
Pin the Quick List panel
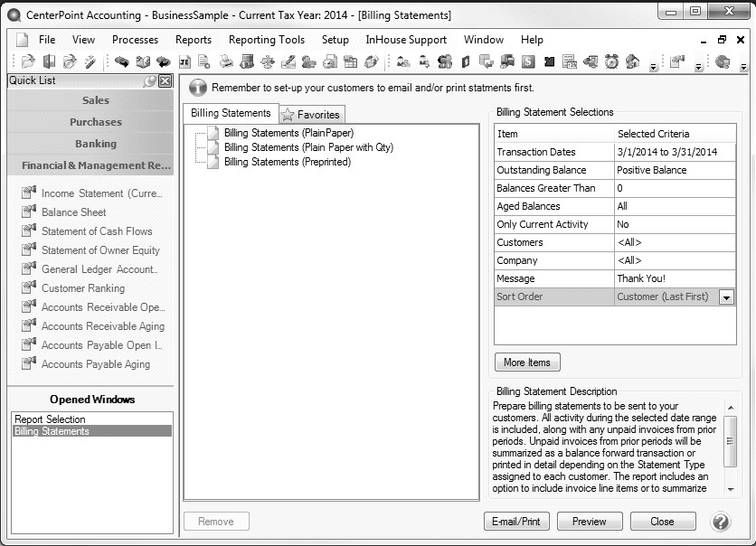[150, 81]
